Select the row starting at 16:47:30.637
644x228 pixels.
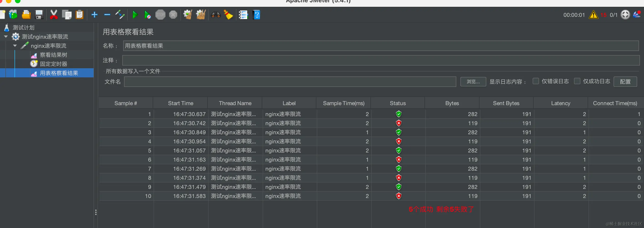click(371, 114)
